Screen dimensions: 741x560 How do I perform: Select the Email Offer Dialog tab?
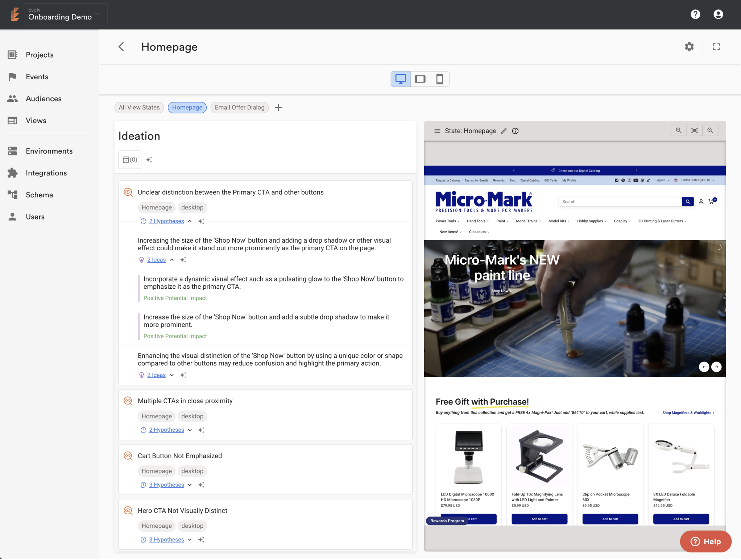[x=239, y=108]
